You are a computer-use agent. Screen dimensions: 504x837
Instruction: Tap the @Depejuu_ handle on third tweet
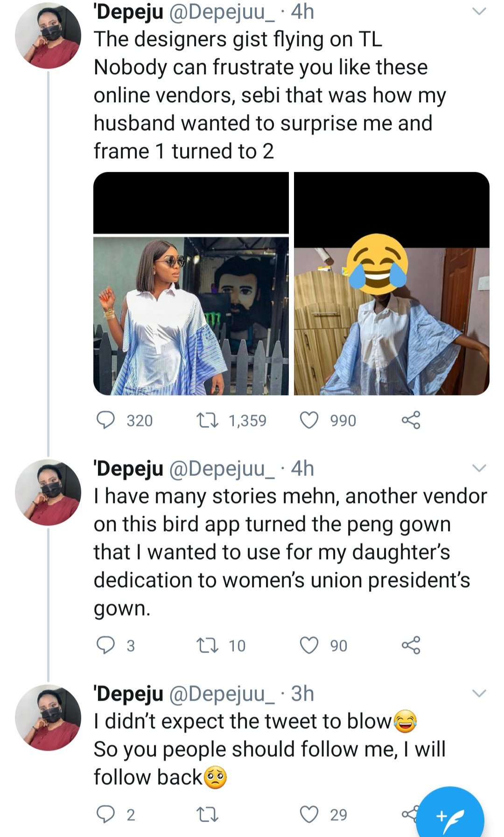[222, 694]
